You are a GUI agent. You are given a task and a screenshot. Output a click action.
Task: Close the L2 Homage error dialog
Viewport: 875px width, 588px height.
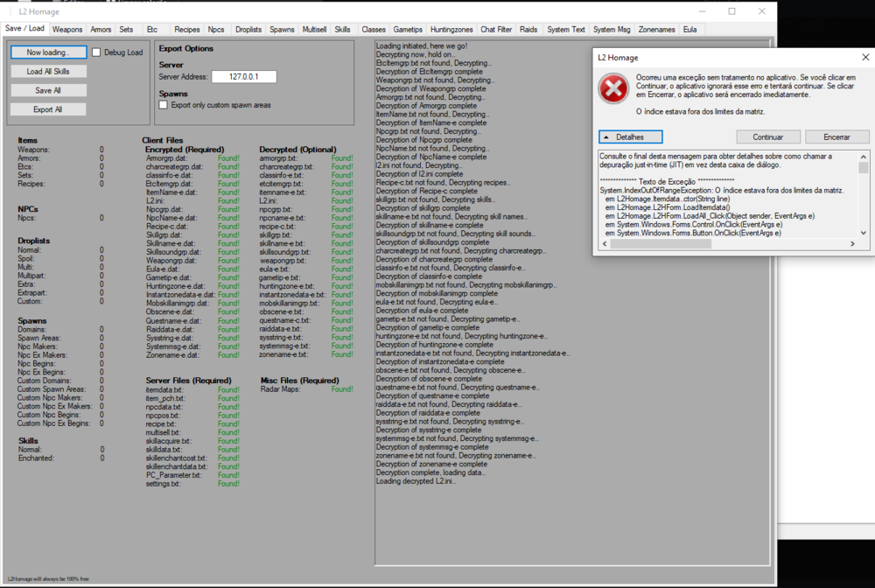pyautogui.click(x=865, y=56)
